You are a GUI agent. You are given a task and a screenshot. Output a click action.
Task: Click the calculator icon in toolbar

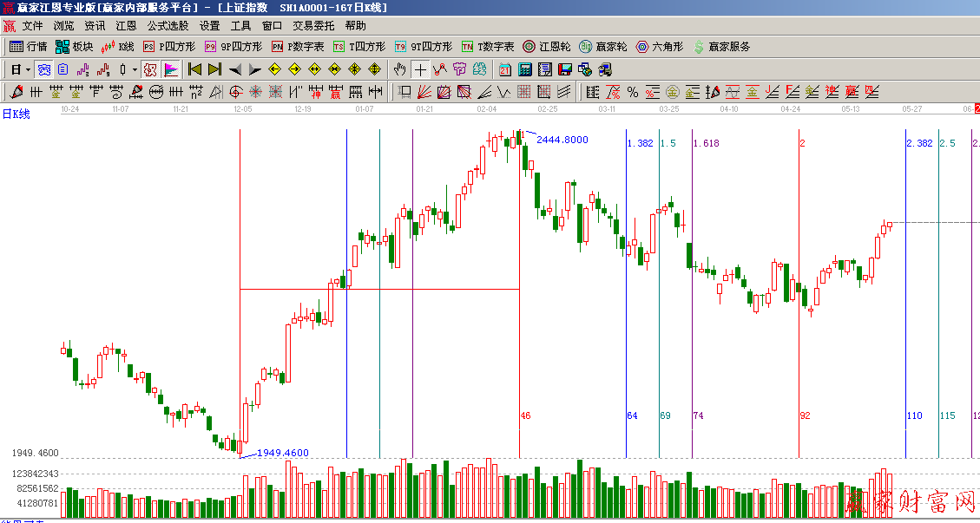point(525,69)
